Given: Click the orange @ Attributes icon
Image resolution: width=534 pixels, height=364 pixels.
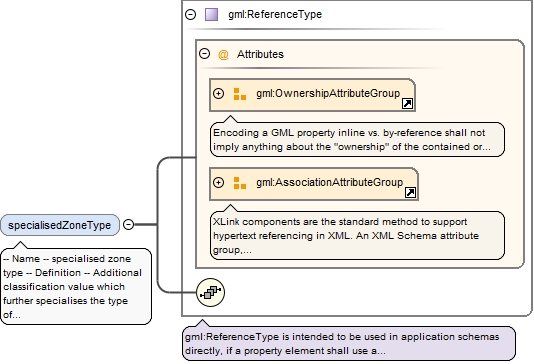Looking at the screenshot, I should (223, 54).
